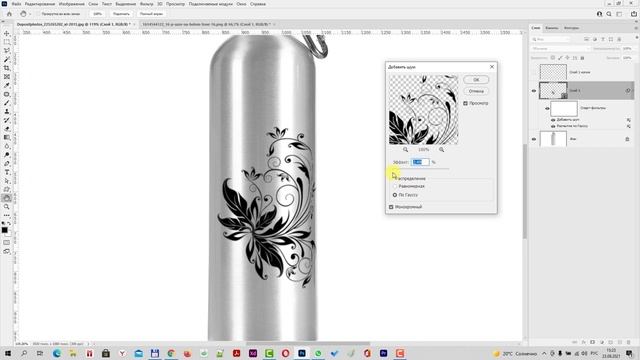
Task: Select the Lasso tool
Action: click(7, 51)
